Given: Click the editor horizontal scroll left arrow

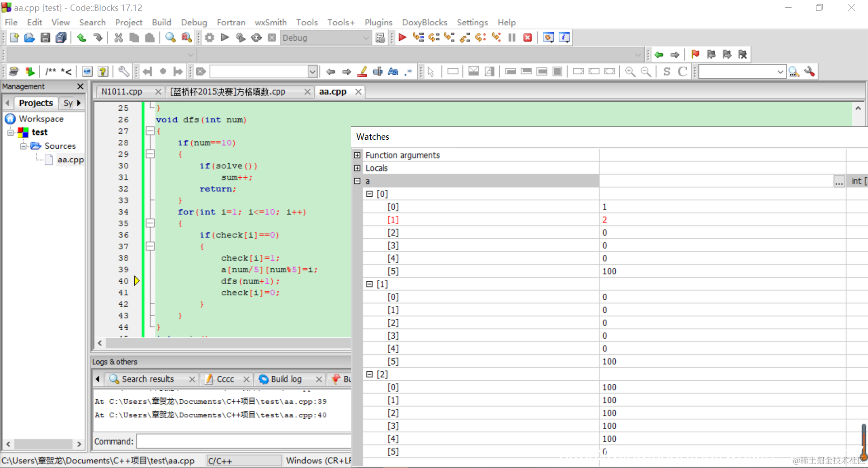Looking at the screenshot, I should [x=99, y=343].
